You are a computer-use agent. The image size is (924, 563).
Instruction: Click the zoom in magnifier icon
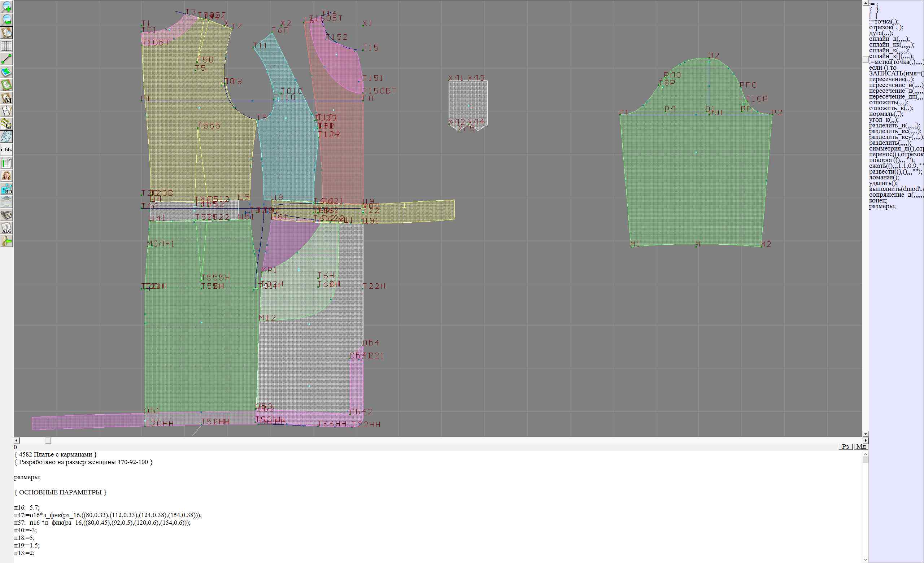(7, 7)
